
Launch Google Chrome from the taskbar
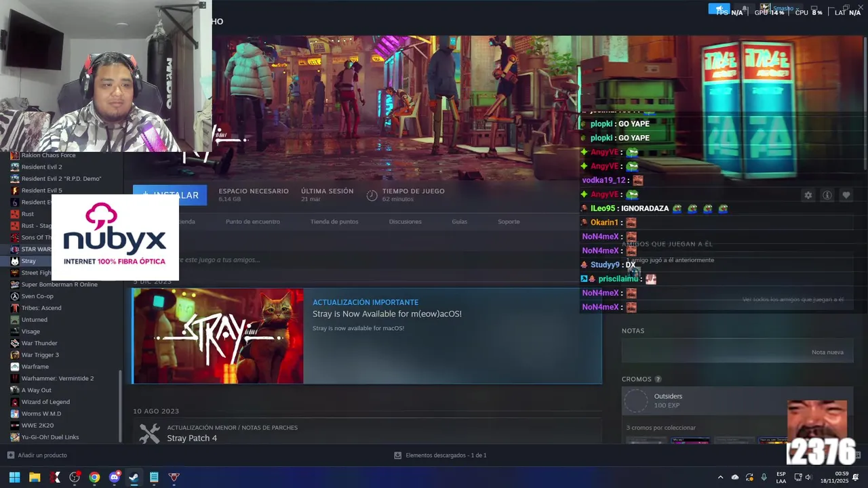pos(94,477)
